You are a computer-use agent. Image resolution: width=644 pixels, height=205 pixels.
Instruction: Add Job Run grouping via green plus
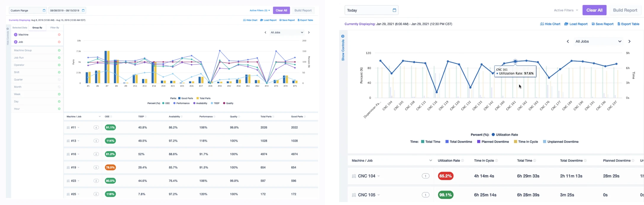59,58
